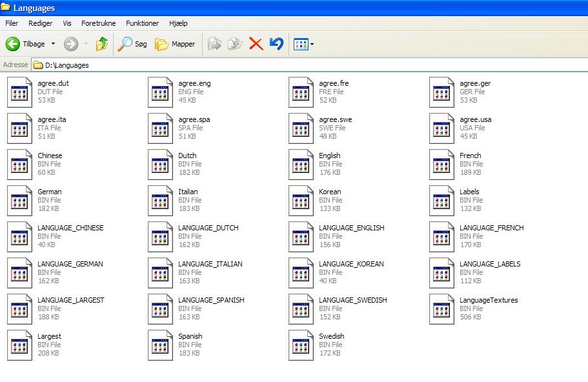This screenshot has height=382, width=588.
Task: Go up one folder level icon
Action: [x=102, y=44]
